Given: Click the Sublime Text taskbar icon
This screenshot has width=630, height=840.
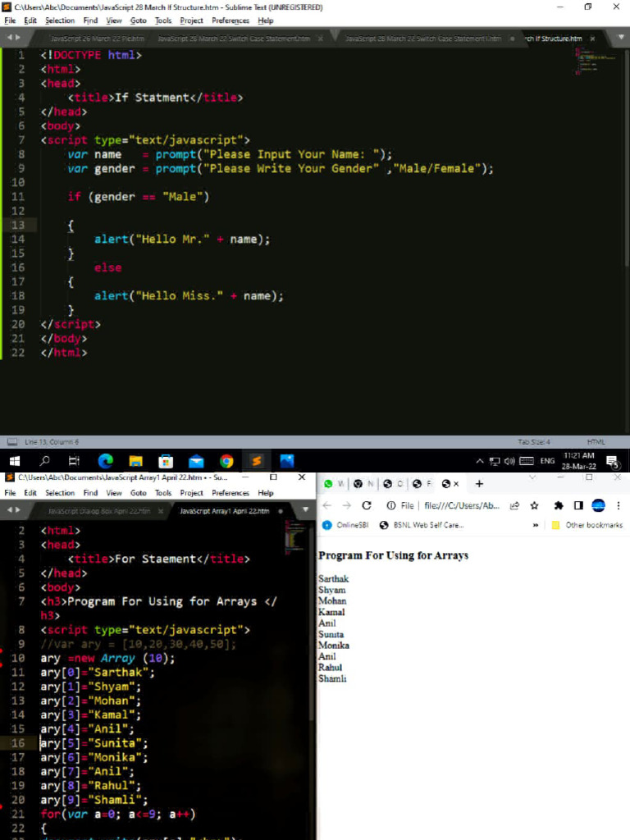Looking at the screenshot, I should click(x=257, y=461).
